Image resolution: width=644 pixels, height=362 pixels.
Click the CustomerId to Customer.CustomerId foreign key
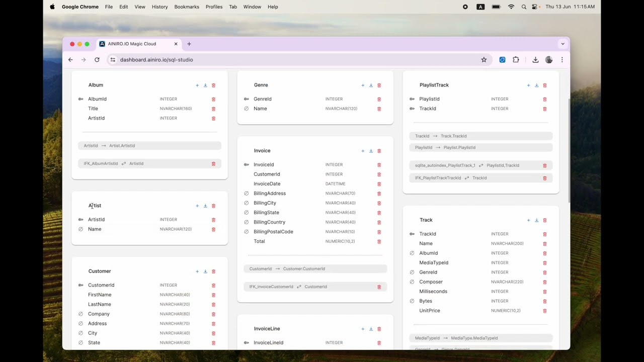click(315, 269)
